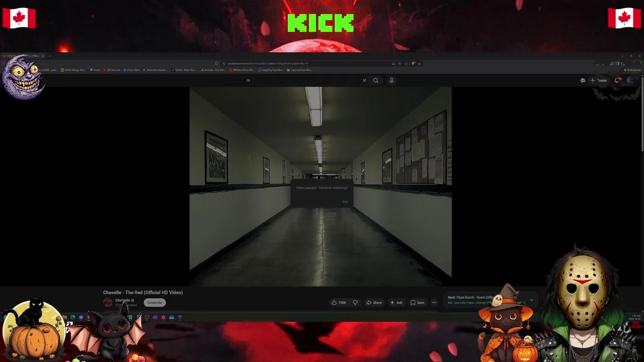
Task: Open the 200 Best Horror Movies bookmark
Action: (242, 70)
